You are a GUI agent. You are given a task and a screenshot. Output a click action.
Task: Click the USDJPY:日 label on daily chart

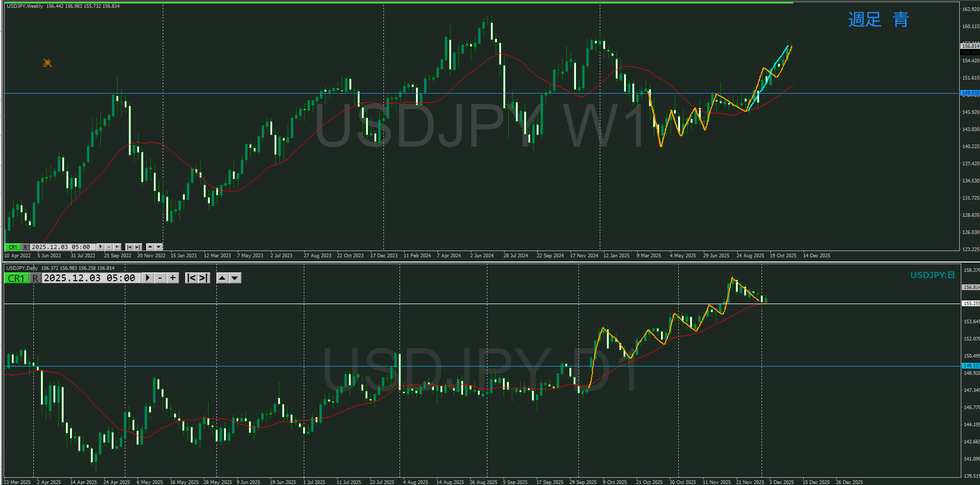932,275
